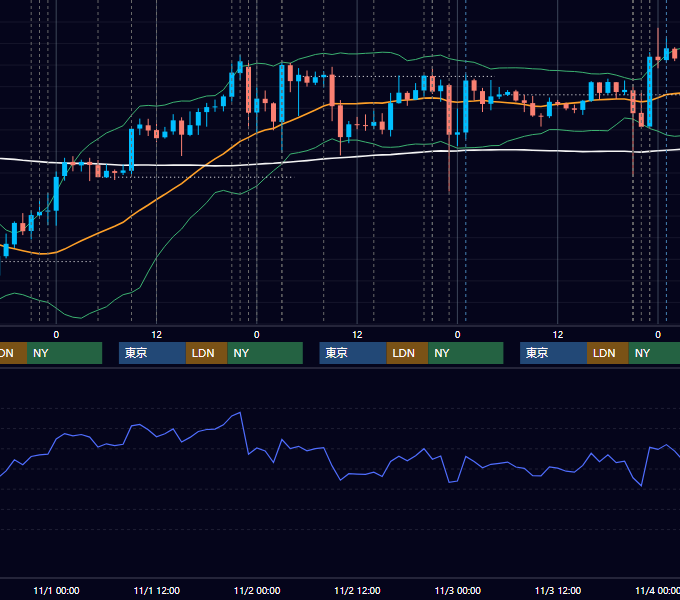680x600 pixels.
Task: Click the 東京 session block on 11/3
Action: [x=553, y=353]
